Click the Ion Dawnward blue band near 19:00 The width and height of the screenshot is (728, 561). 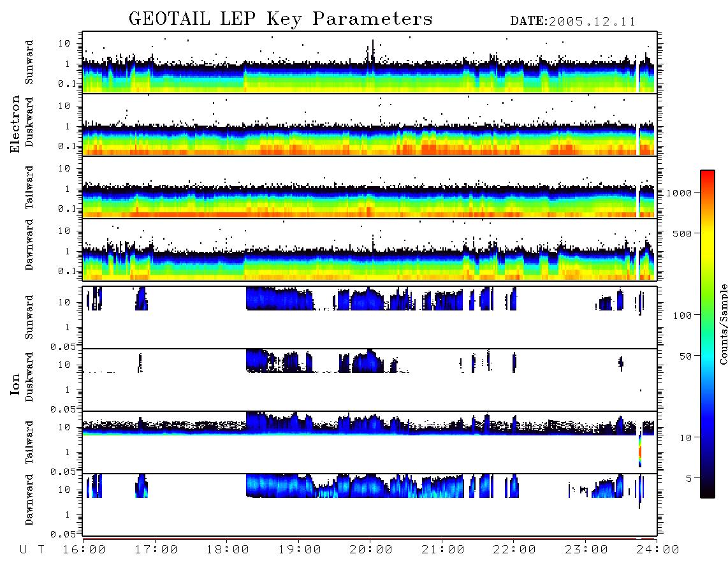click(x=279, y=486)
